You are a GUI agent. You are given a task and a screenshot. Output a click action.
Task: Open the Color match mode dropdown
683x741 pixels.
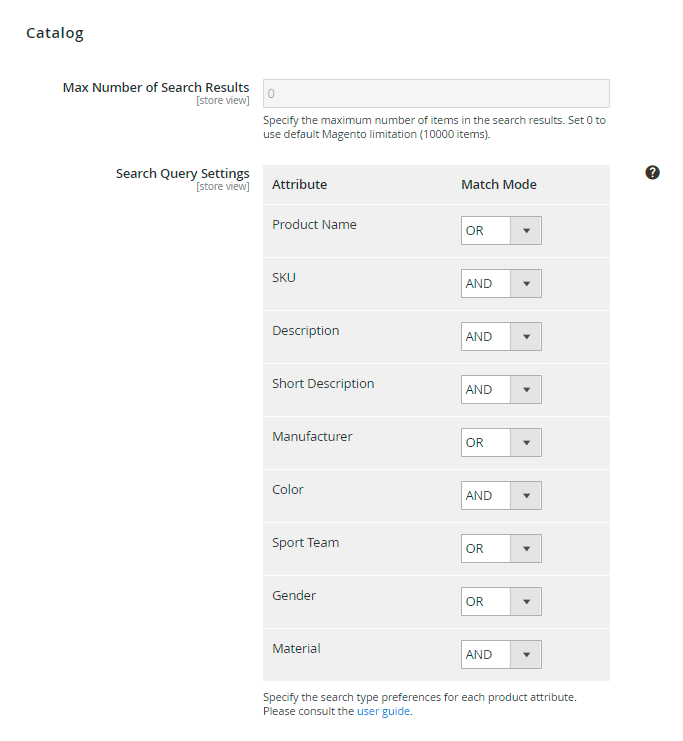tap(501, 496)
